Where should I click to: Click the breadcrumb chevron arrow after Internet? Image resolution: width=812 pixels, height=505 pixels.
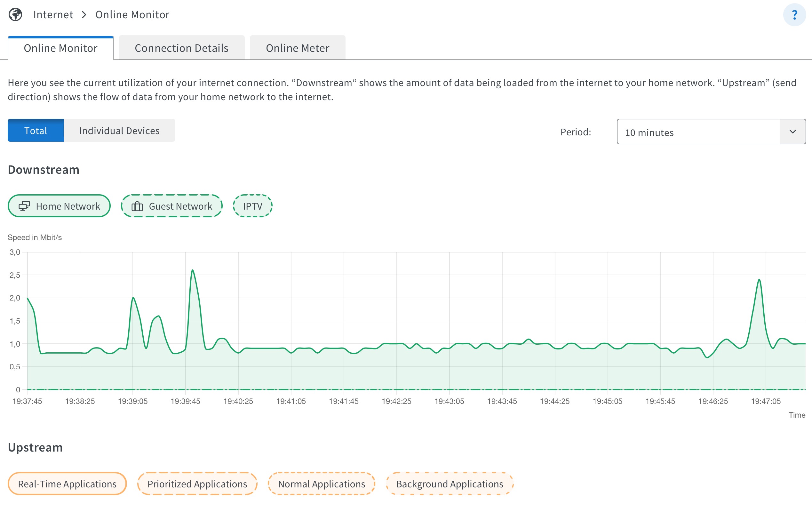84,15
